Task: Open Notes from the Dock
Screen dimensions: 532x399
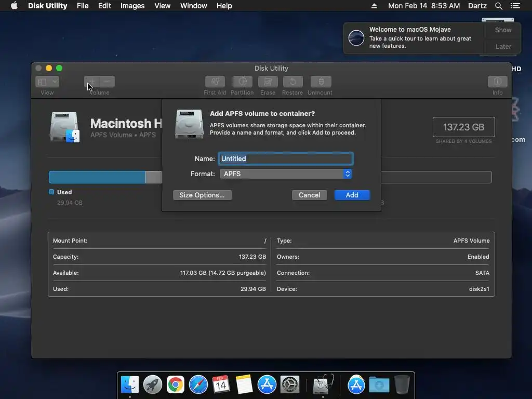Action: pos(244,385)
